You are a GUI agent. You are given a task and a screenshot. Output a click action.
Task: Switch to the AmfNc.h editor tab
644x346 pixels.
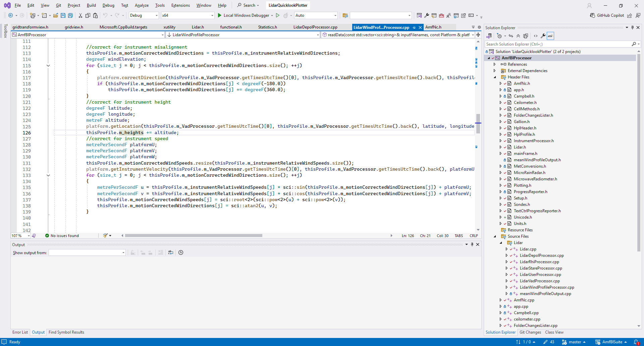[x=434, y=27]
